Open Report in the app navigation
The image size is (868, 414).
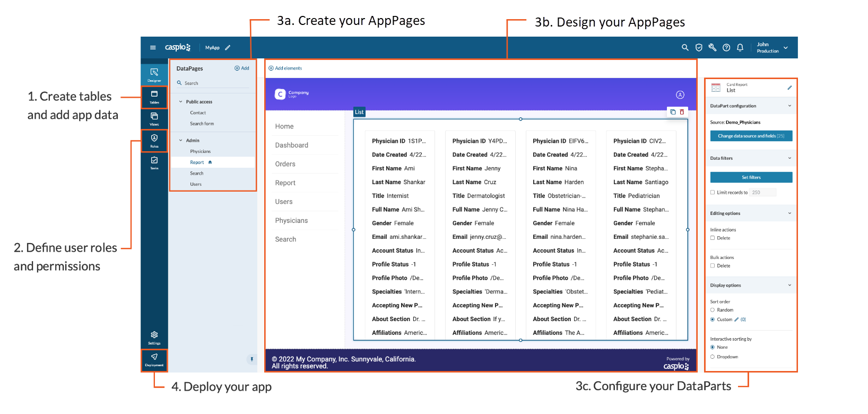[285, 183]
